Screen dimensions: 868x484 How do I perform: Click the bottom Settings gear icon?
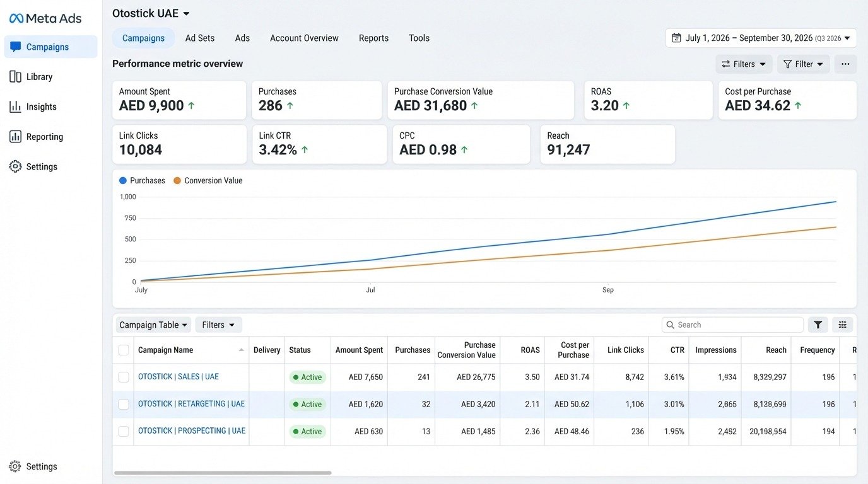[15, 466]
